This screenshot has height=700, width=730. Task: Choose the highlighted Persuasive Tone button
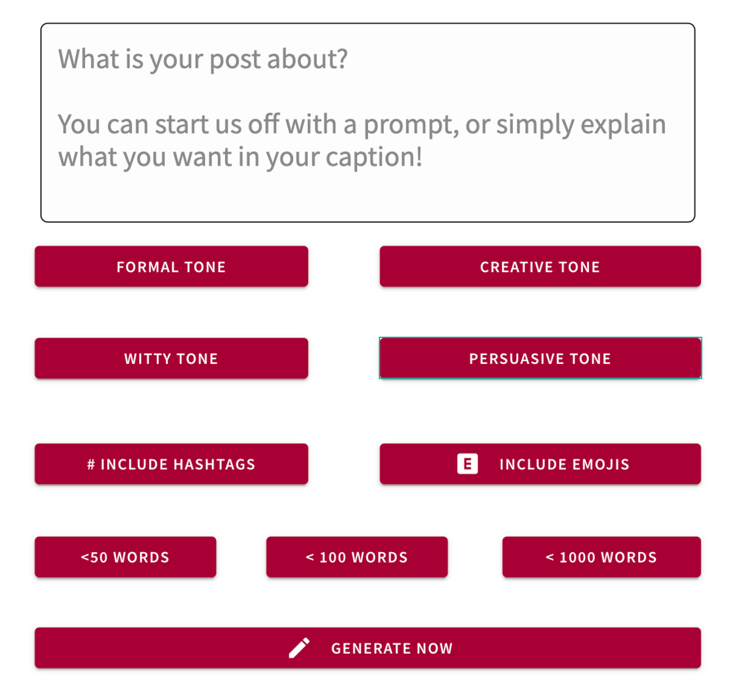click(540, 359)
